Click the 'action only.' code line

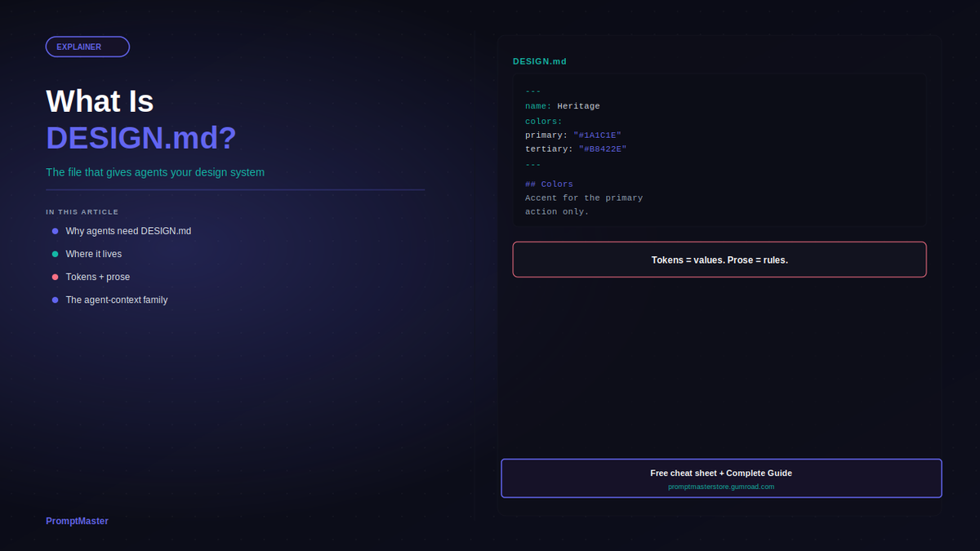(x=557, y=211)
